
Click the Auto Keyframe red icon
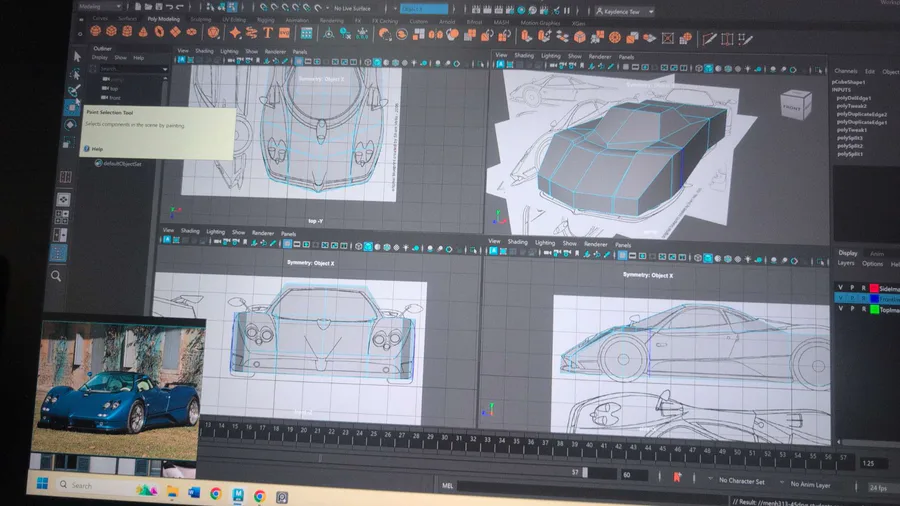tap(677, 477)
